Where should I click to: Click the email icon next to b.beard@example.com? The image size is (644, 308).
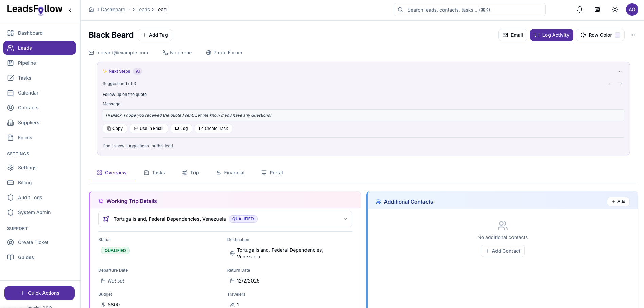click(x=91, y=53)
